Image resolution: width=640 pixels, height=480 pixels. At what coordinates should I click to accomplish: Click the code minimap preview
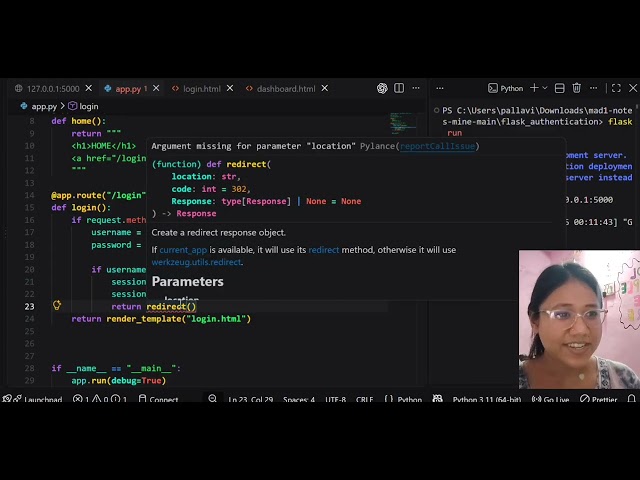click(x=401, y=123)
